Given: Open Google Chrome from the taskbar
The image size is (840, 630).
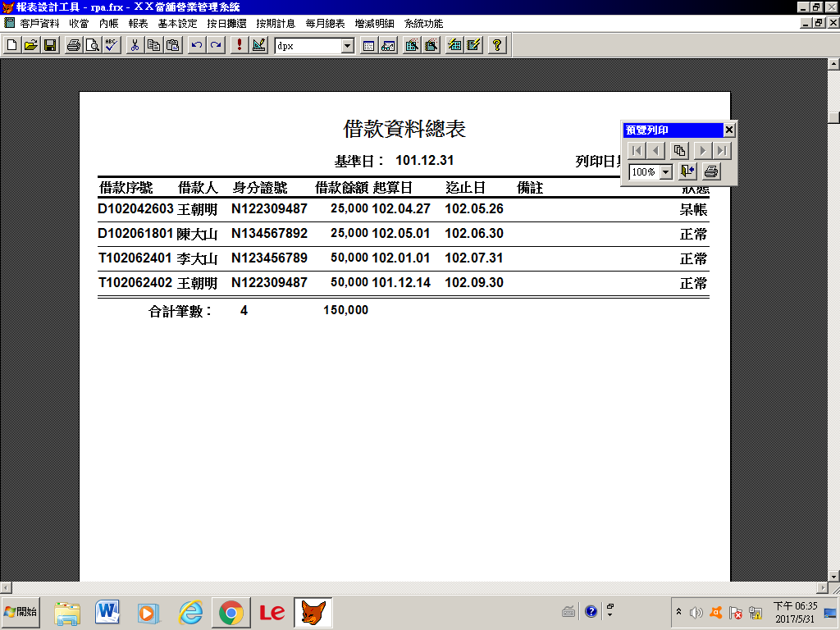Looking at the screenshot, I should pos(231,612).
